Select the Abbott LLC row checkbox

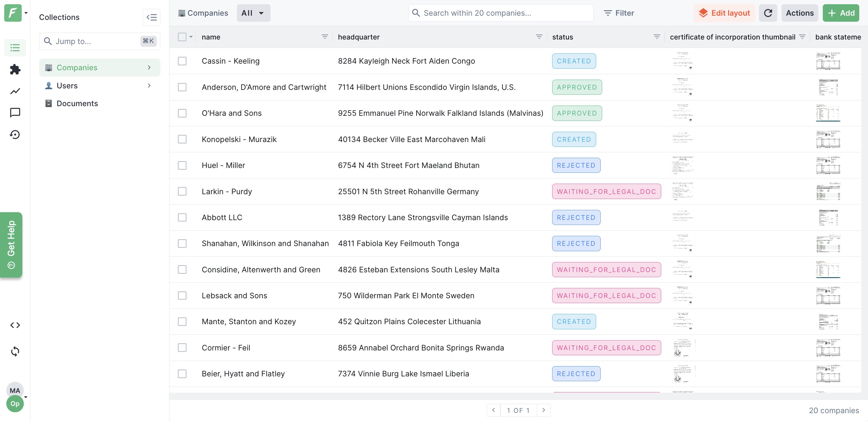182,217
